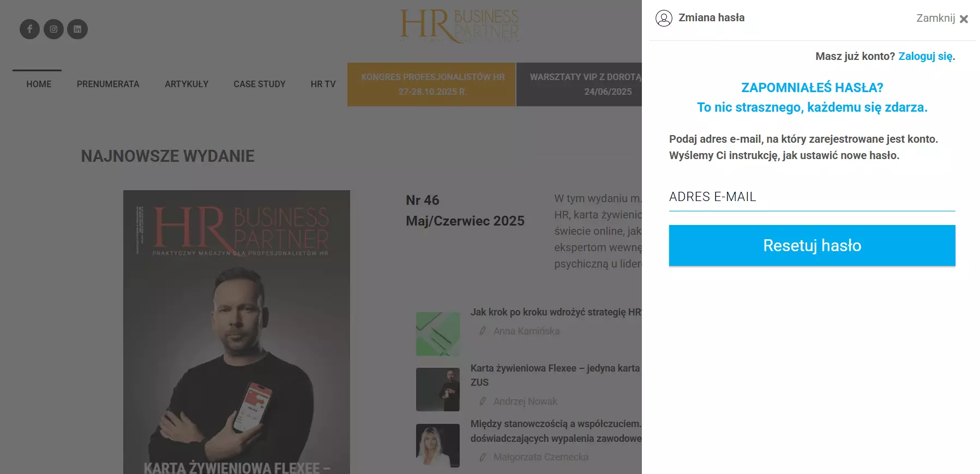980x474 pixels.
Task: Open the CASE STUDY menu item
Action: click(x=260, y=84)
